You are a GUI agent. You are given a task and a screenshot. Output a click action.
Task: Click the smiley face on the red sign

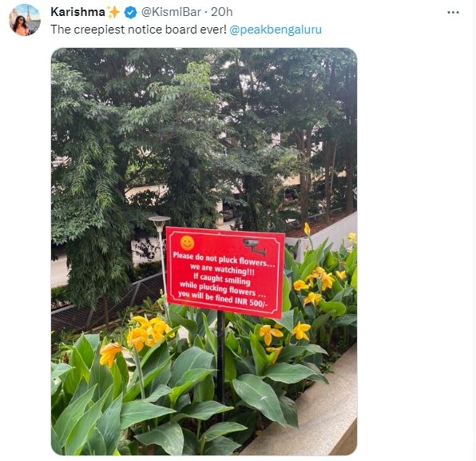[188, 243]
